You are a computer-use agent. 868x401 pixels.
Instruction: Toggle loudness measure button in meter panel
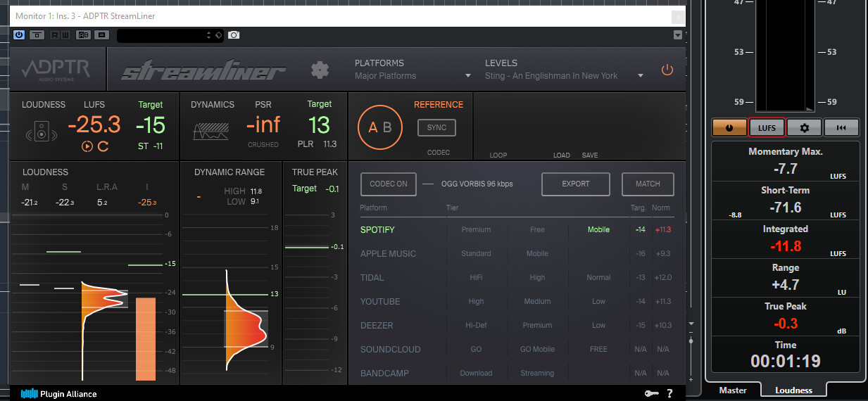tap(729, 127)
